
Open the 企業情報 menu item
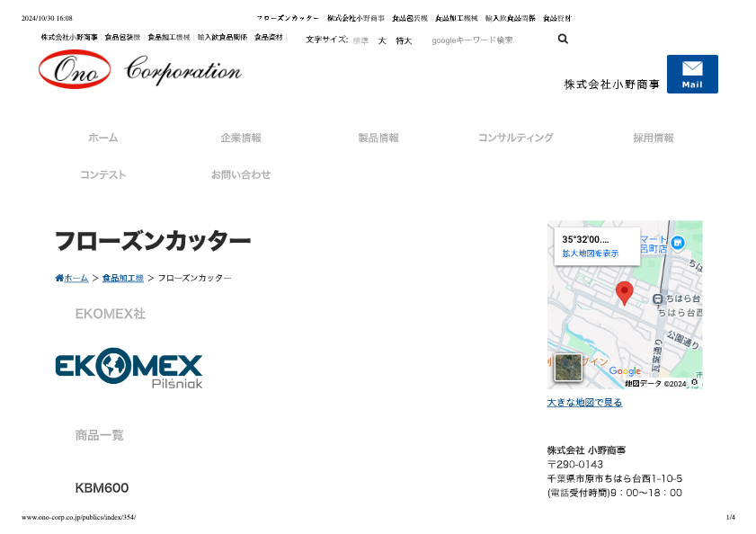pyautogui.click(x=241, y=138)
